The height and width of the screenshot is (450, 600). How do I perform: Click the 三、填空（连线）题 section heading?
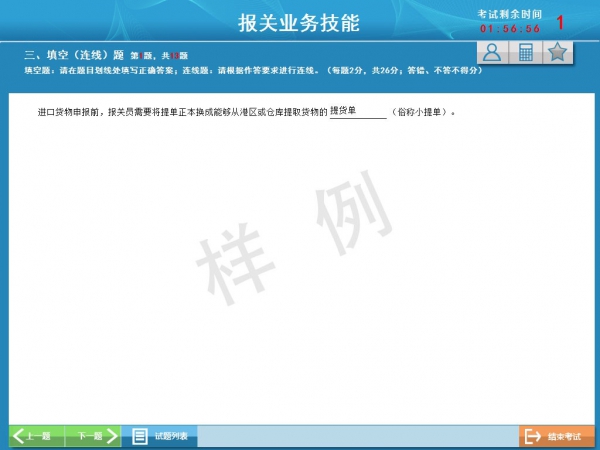(73, 55)
